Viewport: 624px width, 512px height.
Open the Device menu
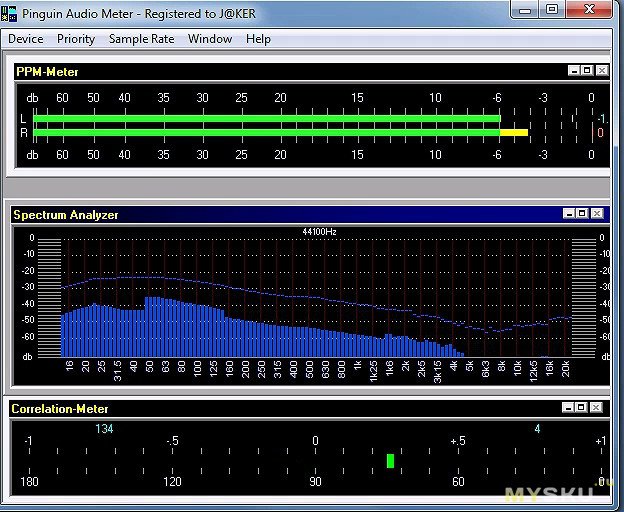[26, 39]
